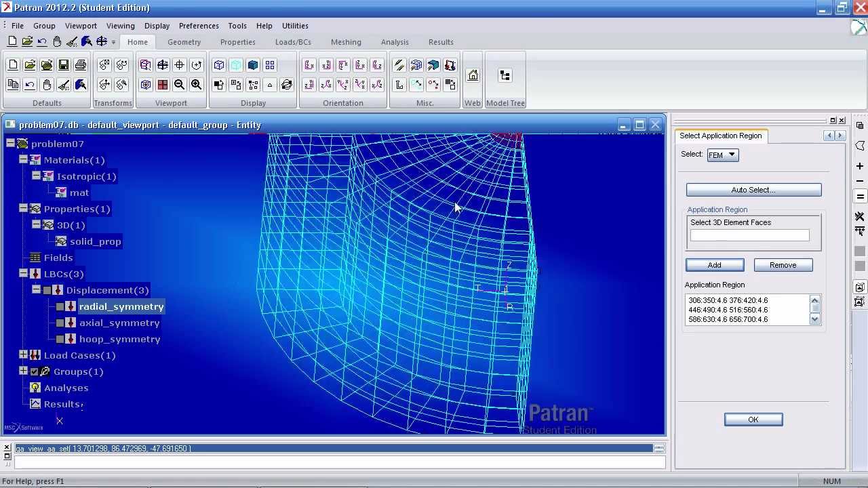Image resolution: width=868 pixels, height=488 pixels.
Task: Open the Utilities menu
Action: pyautogui.click(x=295, y=26)
